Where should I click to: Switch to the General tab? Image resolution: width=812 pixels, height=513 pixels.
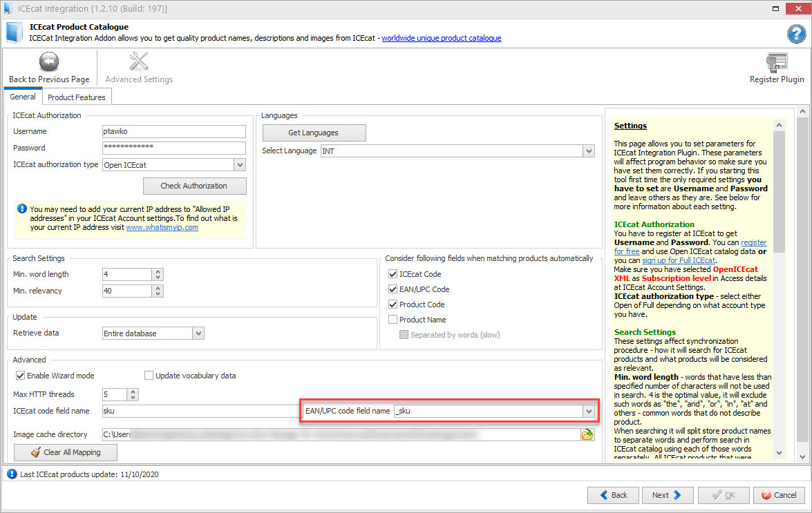23,97
